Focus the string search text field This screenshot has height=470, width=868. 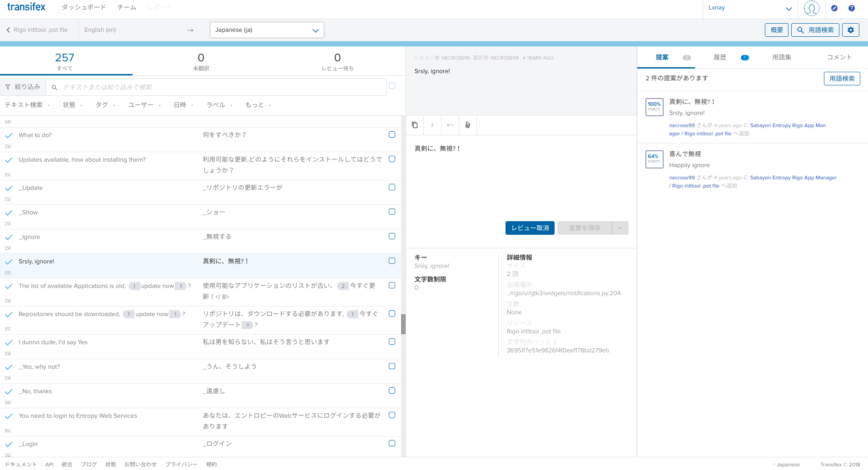pyautogui.click(x=223, y=87)
